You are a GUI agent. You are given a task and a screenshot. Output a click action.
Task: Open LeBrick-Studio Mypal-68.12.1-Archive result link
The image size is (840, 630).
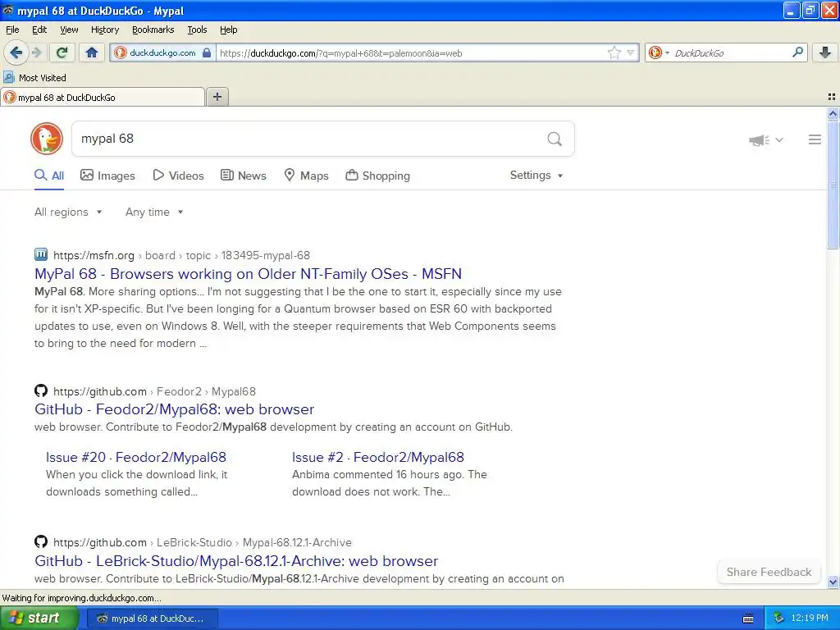coord(236,561)
